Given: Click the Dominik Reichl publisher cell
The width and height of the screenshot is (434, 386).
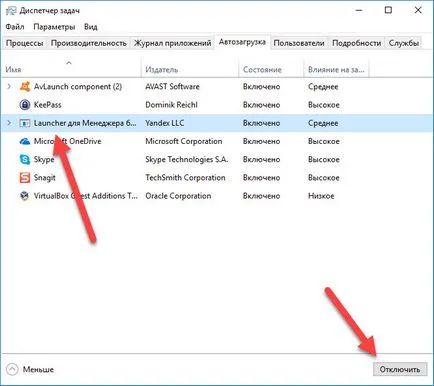Looking at the screenshot, I should tap(171, 105).
